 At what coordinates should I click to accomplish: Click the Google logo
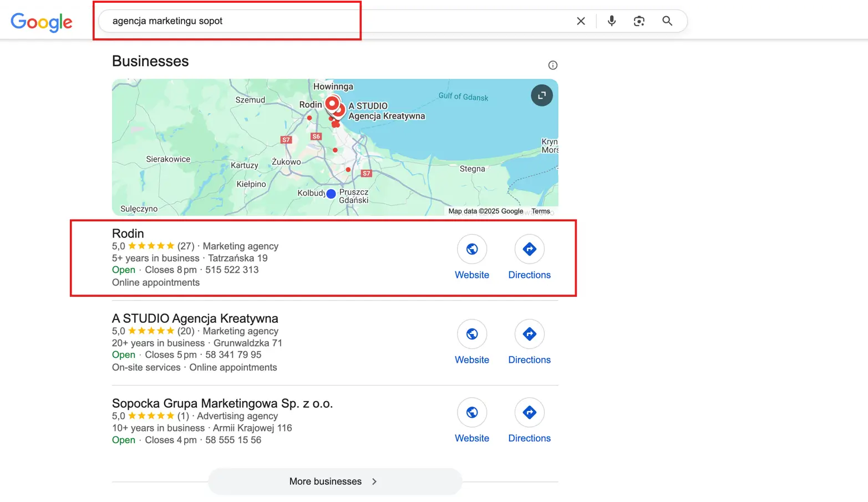42,22
